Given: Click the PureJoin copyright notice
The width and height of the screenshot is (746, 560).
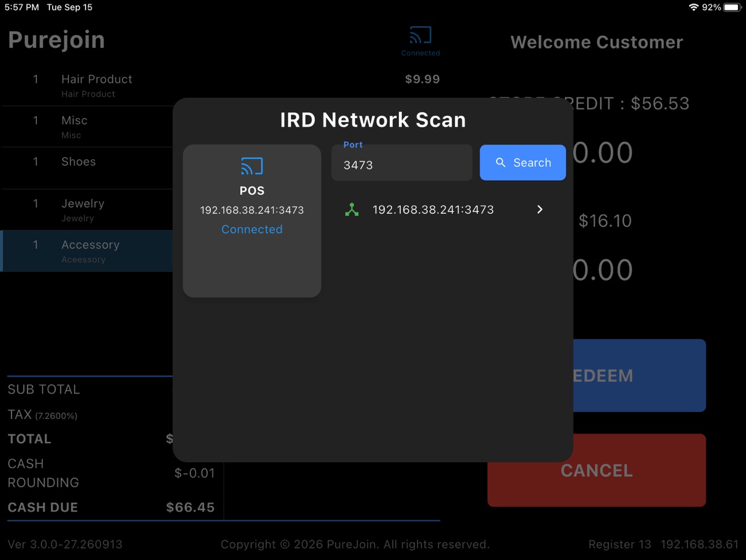Looking at the screenshot, I should click(x=355, y=544).
